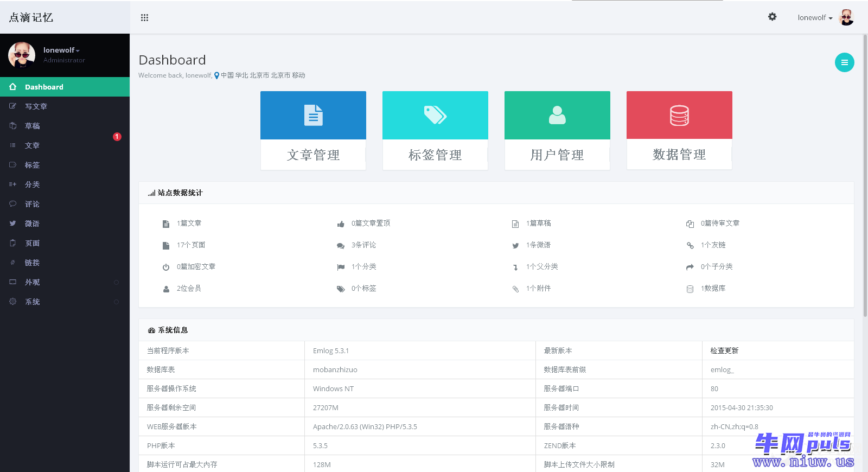
Task: Expand lonewolf user dropdown in top bar
Action: pyautogui.click(x=815, y=17)
